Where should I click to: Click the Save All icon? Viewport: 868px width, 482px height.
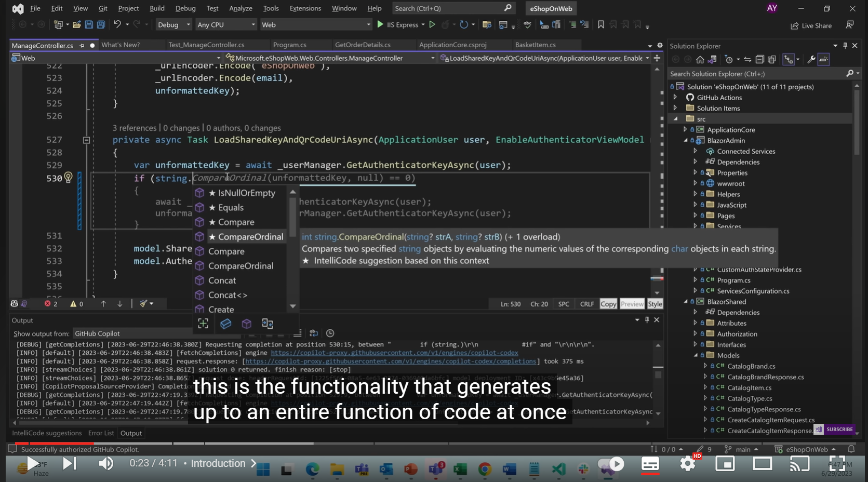(100, 24)
